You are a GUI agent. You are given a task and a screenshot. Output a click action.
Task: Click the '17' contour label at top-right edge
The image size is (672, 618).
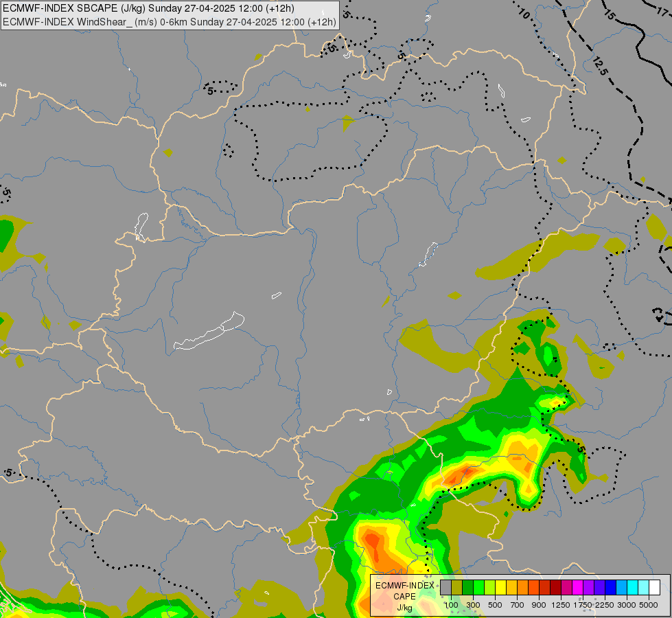pos(662,12)
